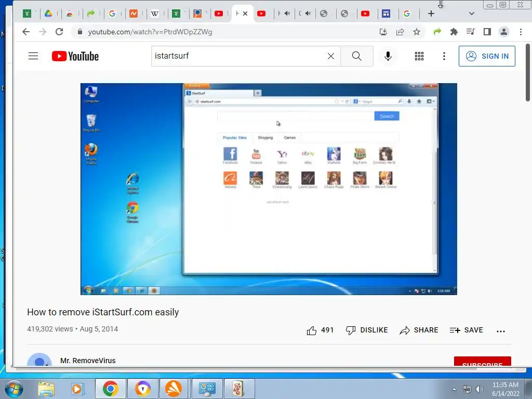The width and height of the screenshot is (532, 399).
Task: View site info via the lock icon
Action: (80, 32)
